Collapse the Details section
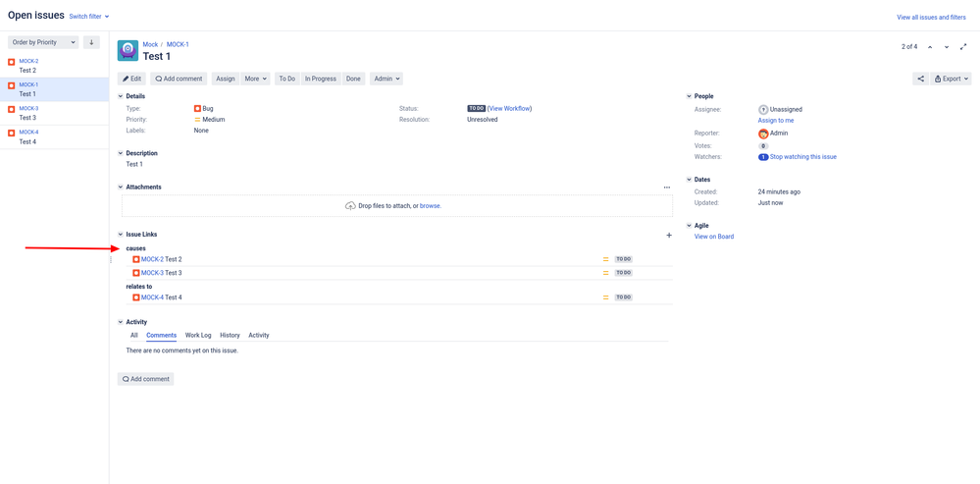This screenshot has height=484, width=980. click(x=121, y=96)
